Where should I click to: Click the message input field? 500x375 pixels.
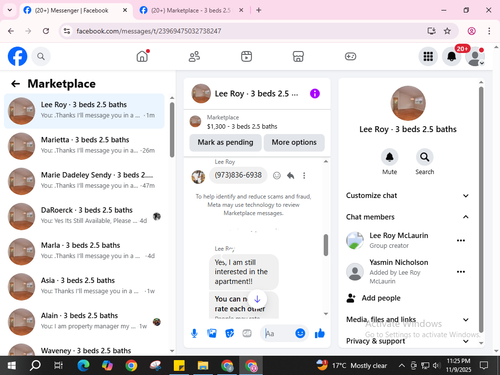279,333
